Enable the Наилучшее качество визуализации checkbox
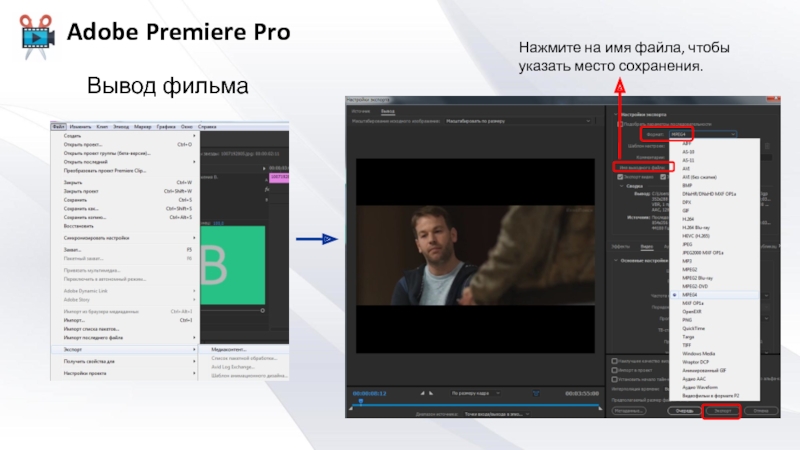Screen dimensions: 800x450 tap(614, 361)
